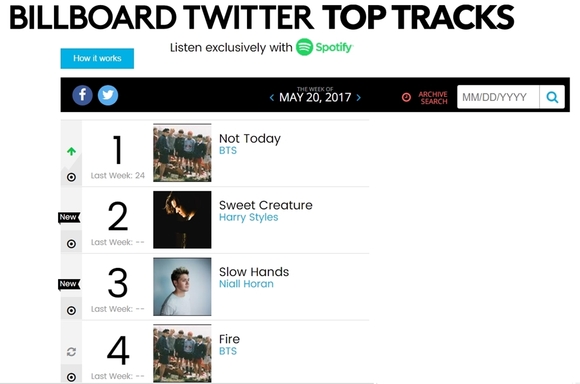Click the archive search magnifier button
Screen dimensions: 580x384
pyautogui.click(x=552, y=97)
